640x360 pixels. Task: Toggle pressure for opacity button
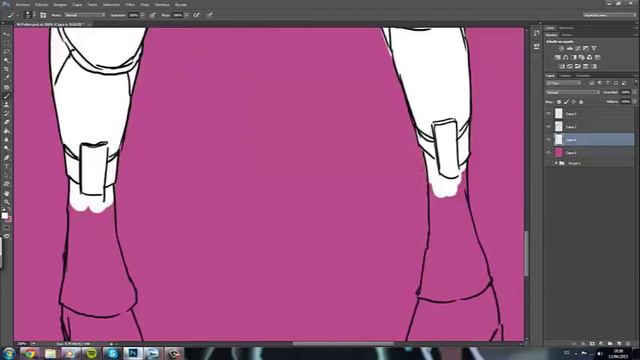152,15
